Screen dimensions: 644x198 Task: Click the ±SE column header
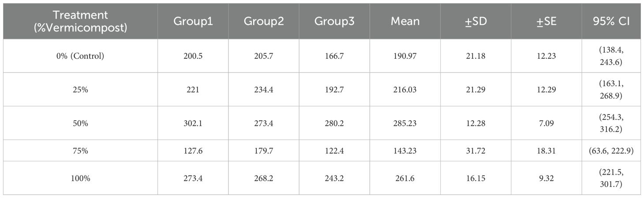[x=547, y=21]
